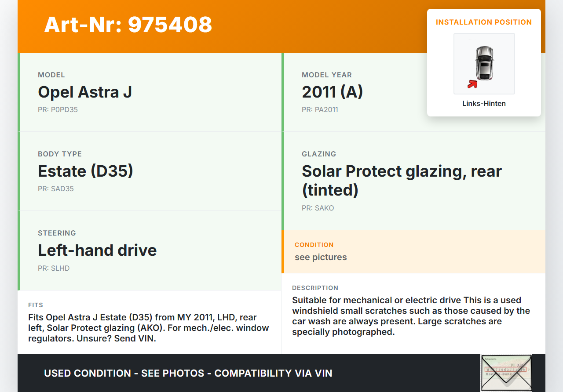Click the 'STEERING' label
563x392 pixels.
point(57,233)
